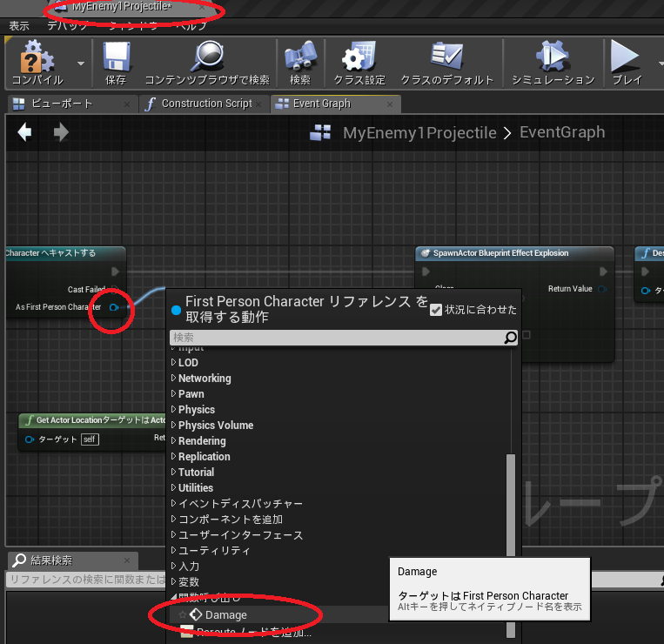Open Search with the binoculars icon

(300, 56)
